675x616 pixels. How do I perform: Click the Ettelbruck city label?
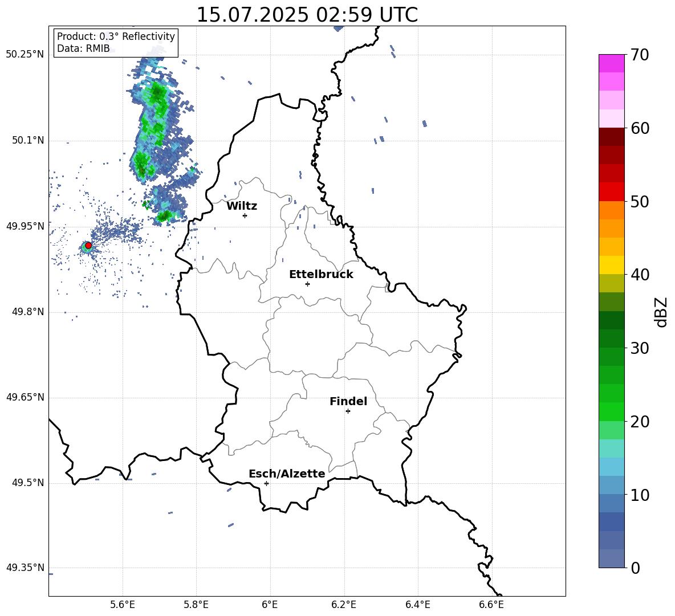point(321,275)
